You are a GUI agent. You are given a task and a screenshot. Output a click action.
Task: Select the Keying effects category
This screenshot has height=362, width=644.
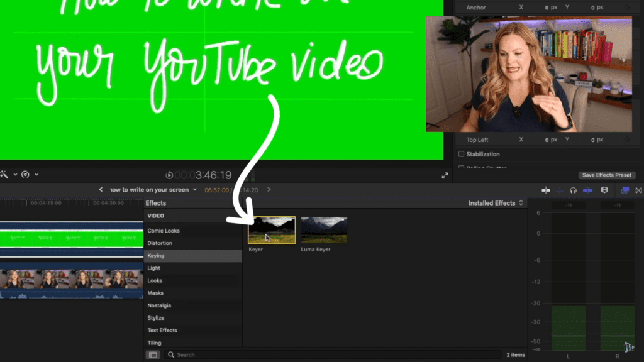point(193,256)
